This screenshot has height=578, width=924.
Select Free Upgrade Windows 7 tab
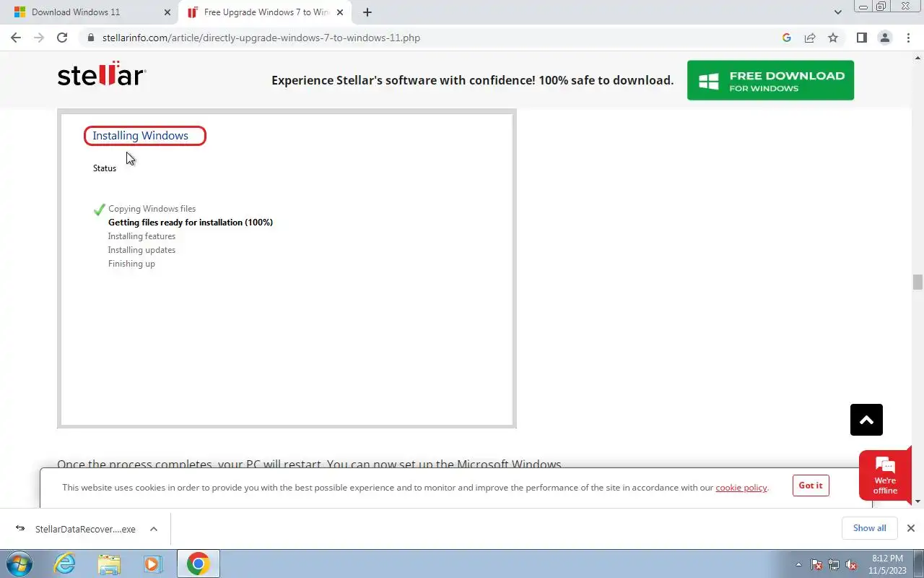(263, 12)
